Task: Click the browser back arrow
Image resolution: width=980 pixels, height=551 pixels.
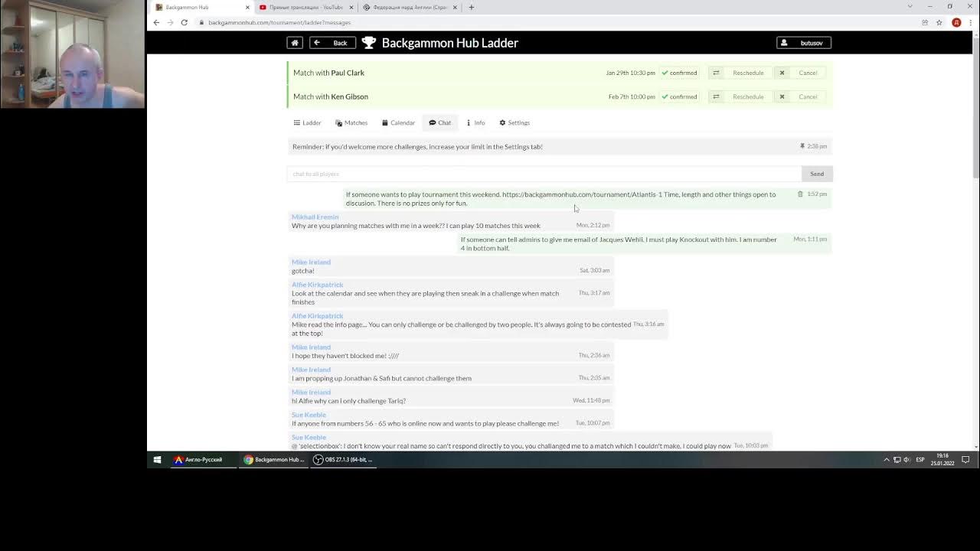Action: 156,22
